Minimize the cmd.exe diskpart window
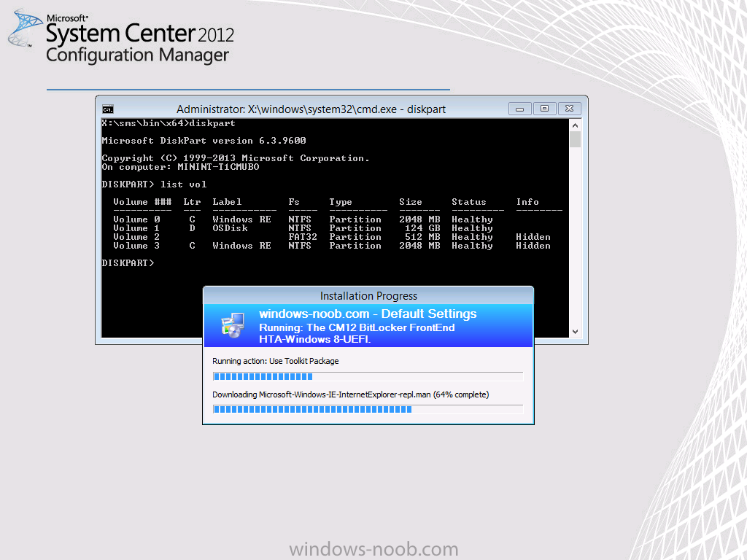Screen dimensions: 747x560 tap(519, 109)
